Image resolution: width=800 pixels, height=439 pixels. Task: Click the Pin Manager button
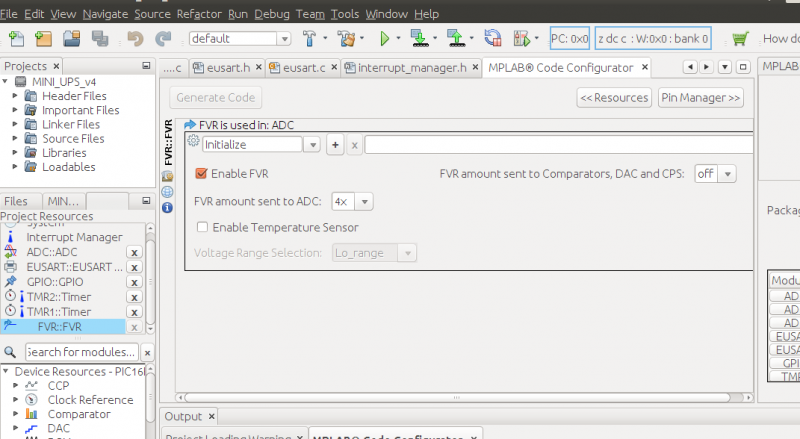click(700, 98)
